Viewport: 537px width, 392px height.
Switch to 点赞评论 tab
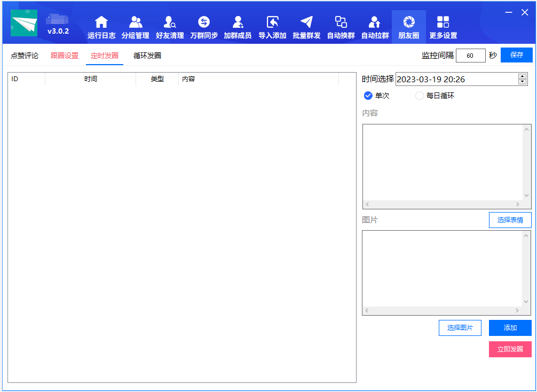click(25, 56)
